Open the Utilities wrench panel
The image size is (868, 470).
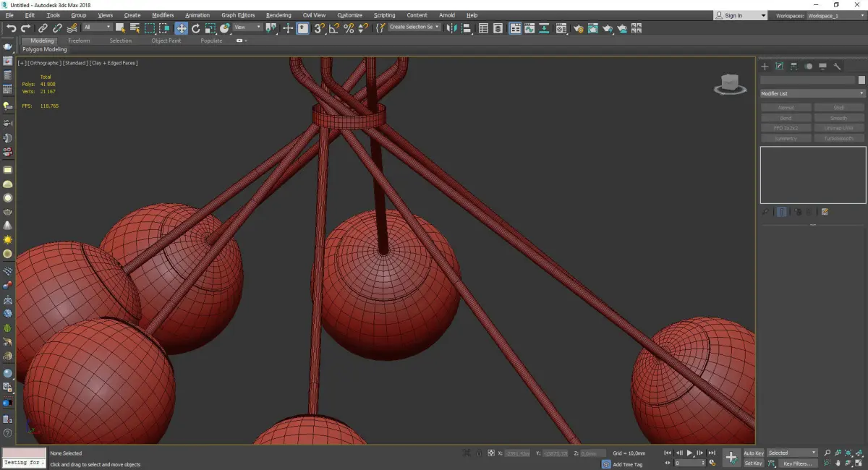click(838, 67)
